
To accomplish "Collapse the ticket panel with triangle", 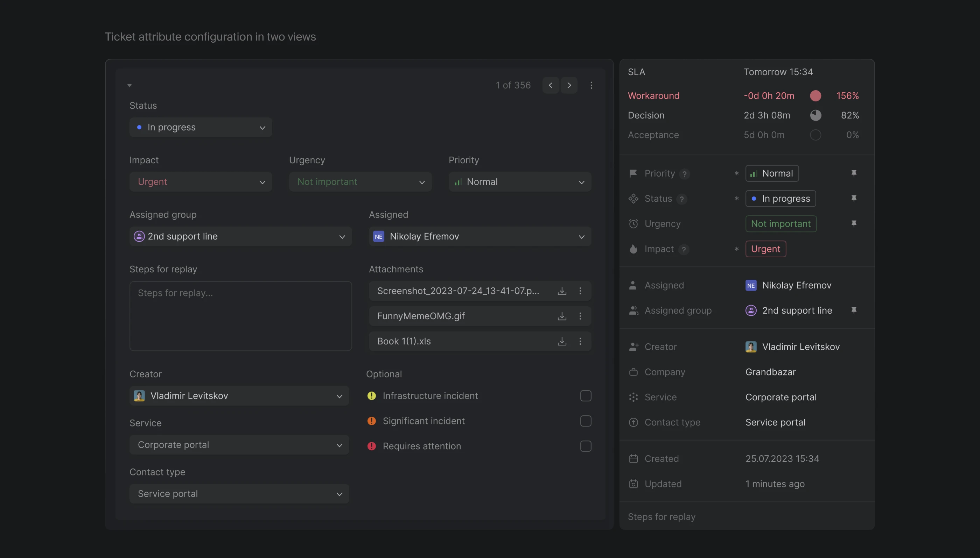I will [129, 85].
